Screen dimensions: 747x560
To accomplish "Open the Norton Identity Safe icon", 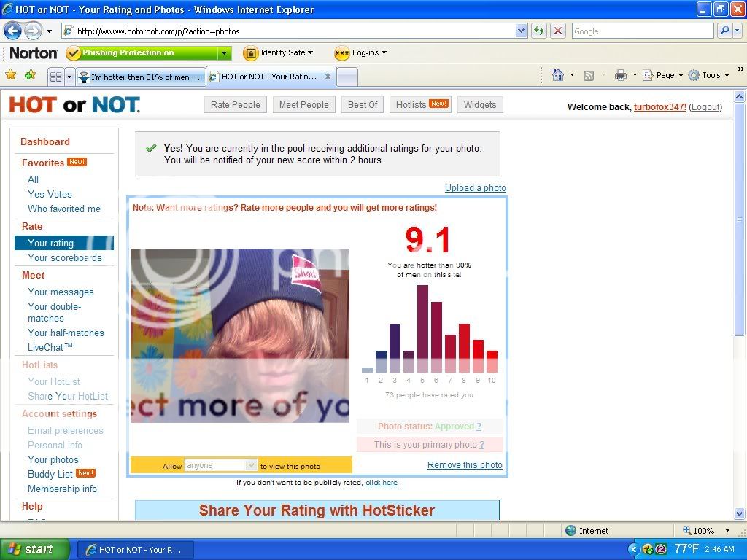I will (x=251, y=52).
